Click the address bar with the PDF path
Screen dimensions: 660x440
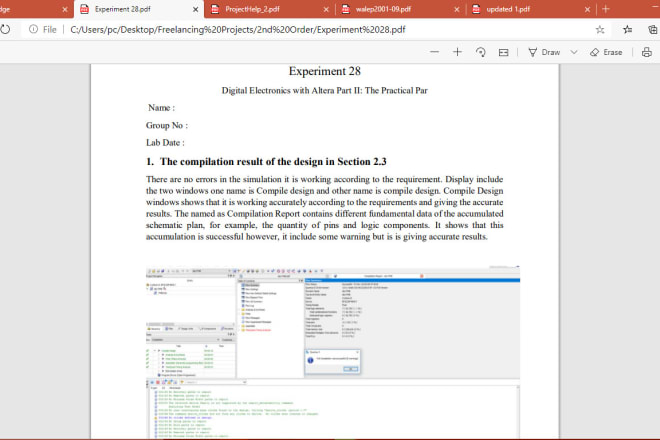coord(238,29)
